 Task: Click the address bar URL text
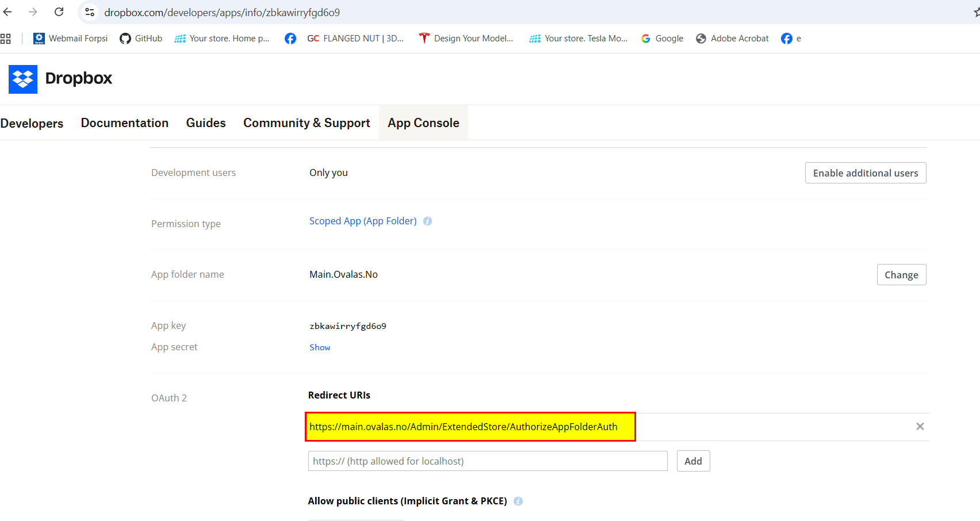coord(222,12)
